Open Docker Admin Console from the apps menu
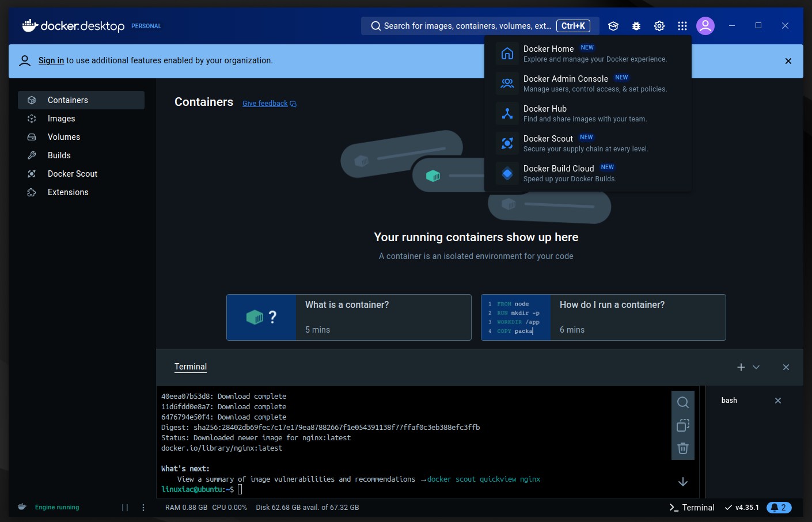 pyautogui.click(x=588, y=83)
